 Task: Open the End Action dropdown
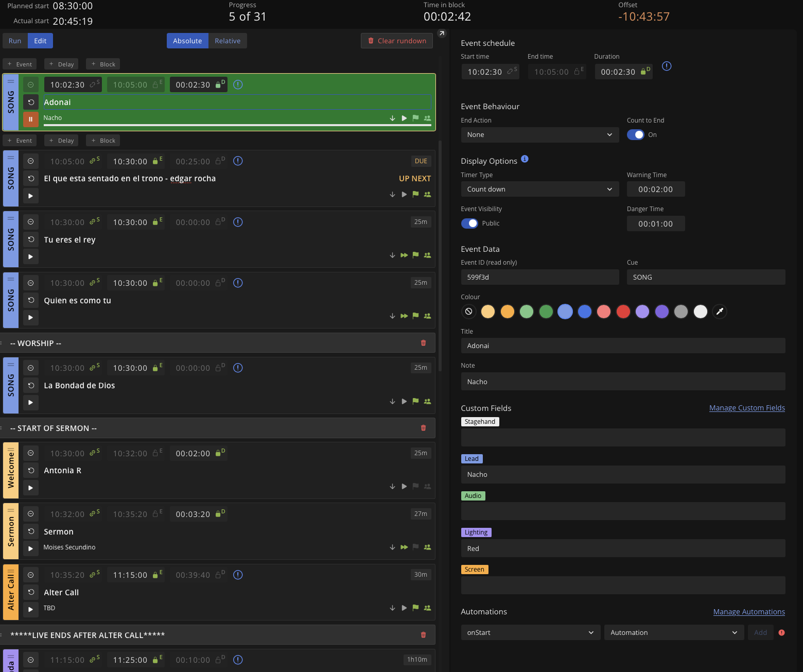pos(539,134)
